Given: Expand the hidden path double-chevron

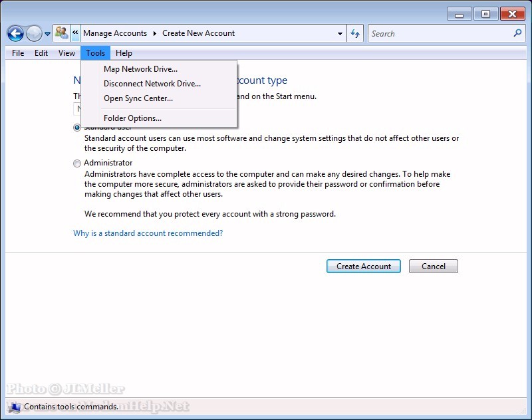Looking at the screenshot, I should pos(75,33).
